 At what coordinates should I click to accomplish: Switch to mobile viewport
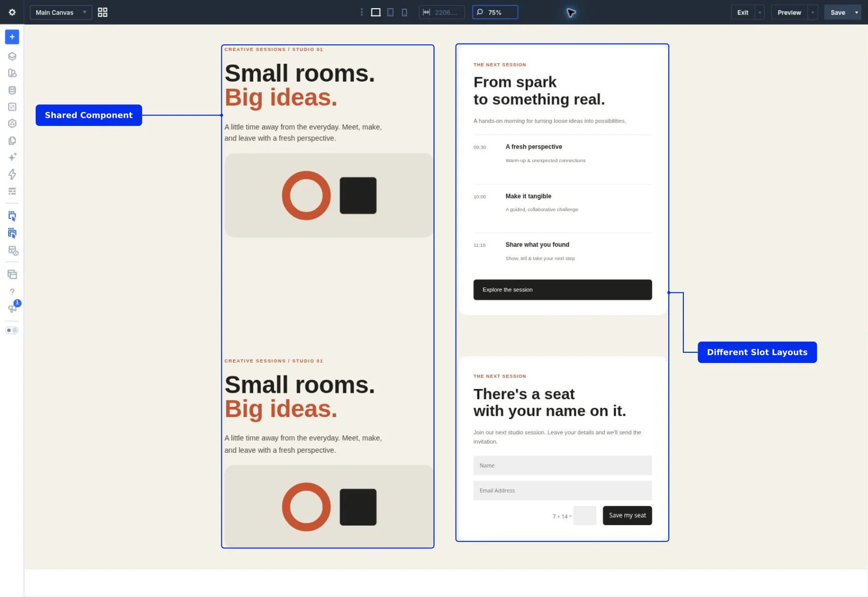pyautogui.click(x=404, y=13)
